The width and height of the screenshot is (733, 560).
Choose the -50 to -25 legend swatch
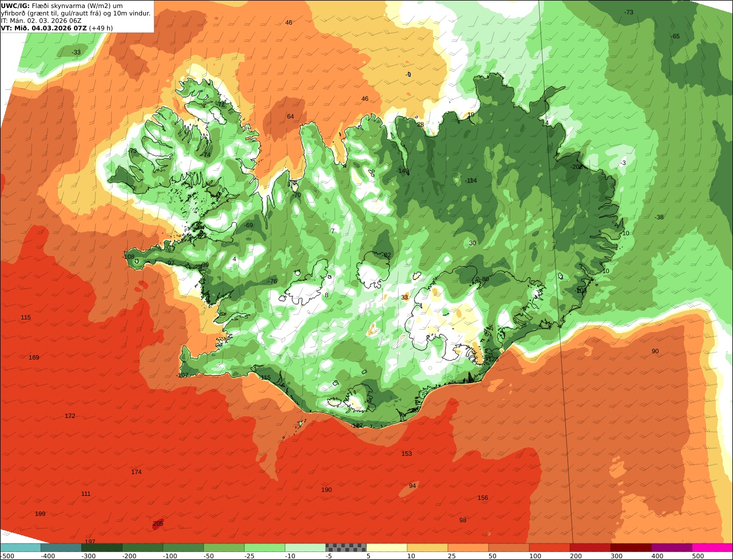point(224,547)
